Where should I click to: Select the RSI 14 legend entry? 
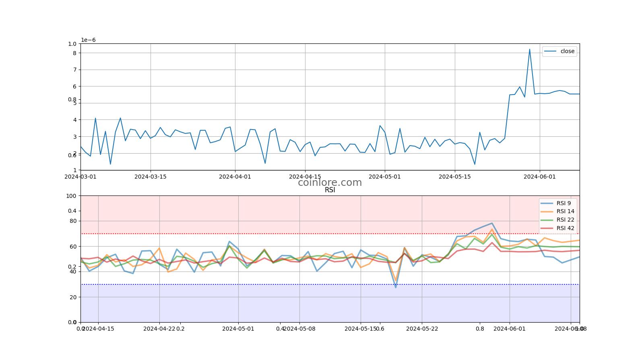558,212
